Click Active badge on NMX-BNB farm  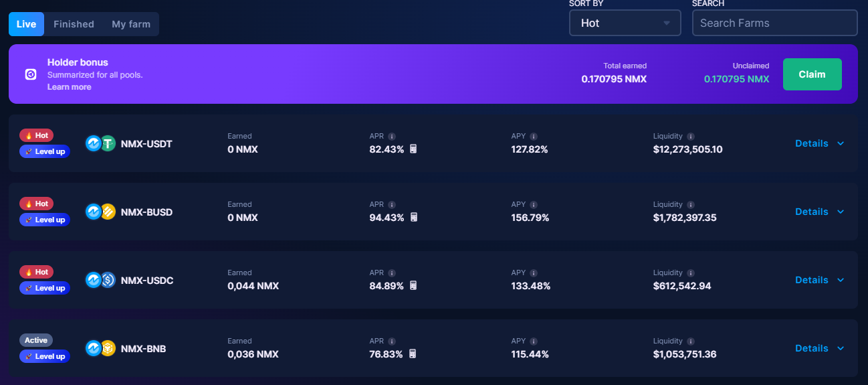(x=36, y=340)
